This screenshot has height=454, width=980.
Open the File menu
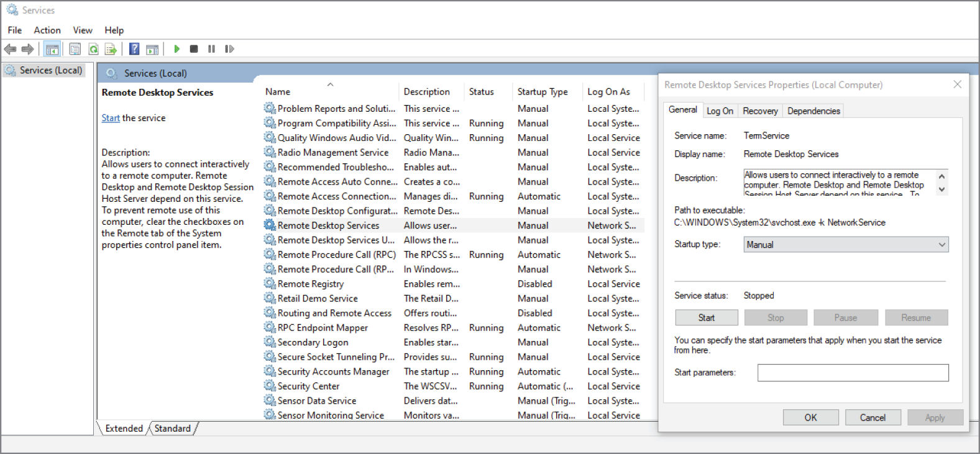(15, 30)
